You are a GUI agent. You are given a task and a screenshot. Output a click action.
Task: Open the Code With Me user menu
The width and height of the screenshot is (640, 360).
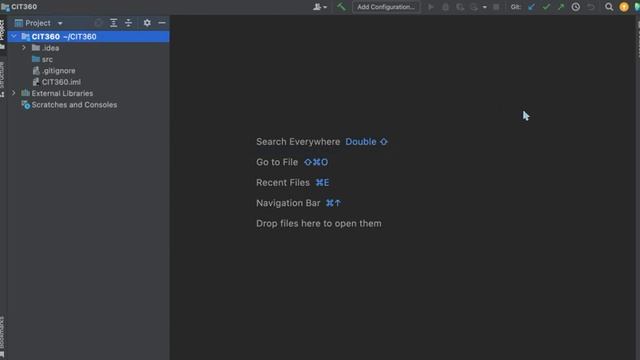coord(320,7)
